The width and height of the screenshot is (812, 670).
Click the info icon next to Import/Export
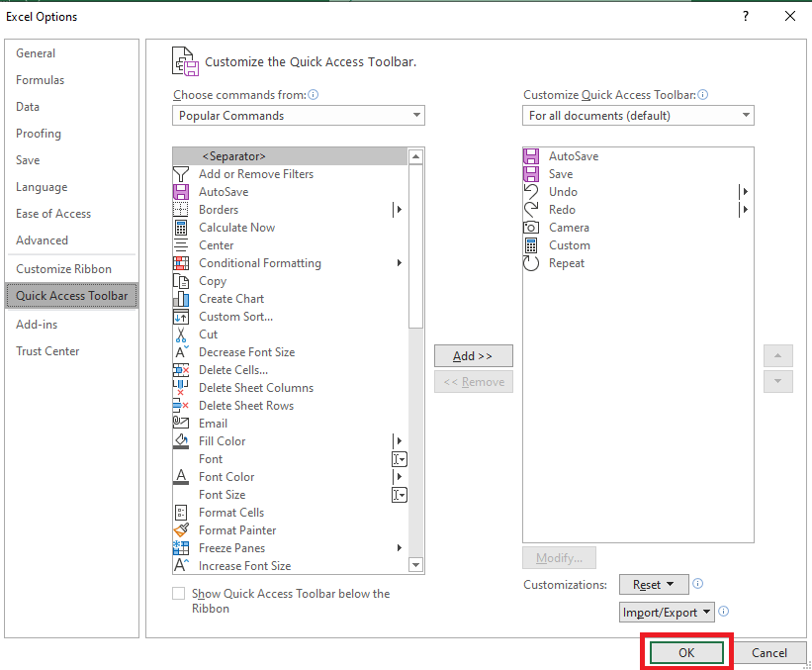[724, 612]
